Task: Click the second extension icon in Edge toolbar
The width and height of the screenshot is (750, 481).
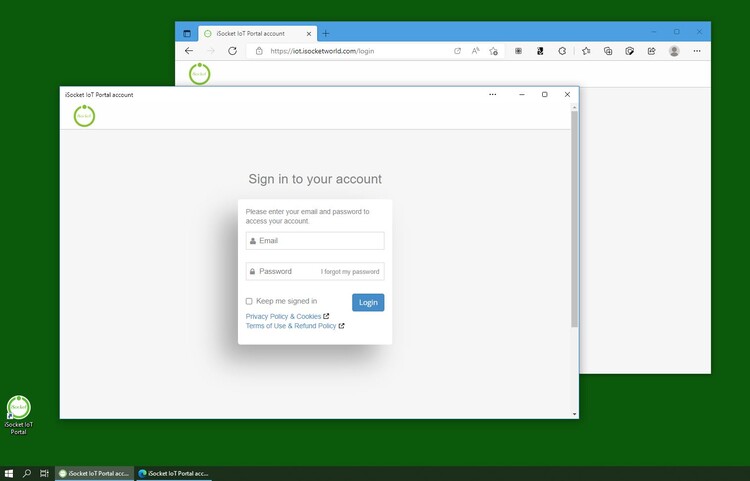Action: 540,51
